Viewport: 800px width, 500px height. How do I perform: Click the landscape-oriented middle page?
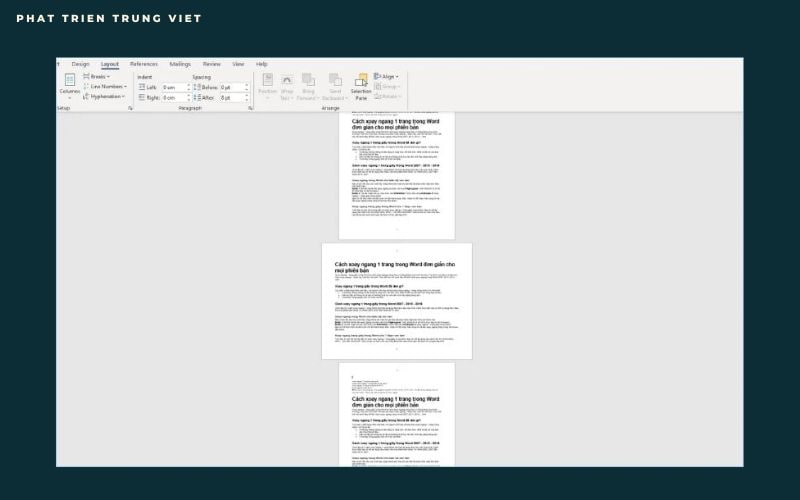[397, 300]
